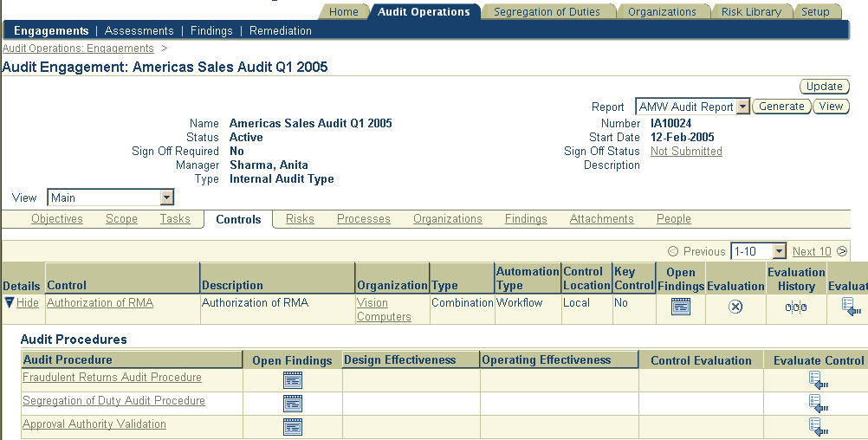
Task: Switch to the Tasks sub-tab
Action: 175,218
